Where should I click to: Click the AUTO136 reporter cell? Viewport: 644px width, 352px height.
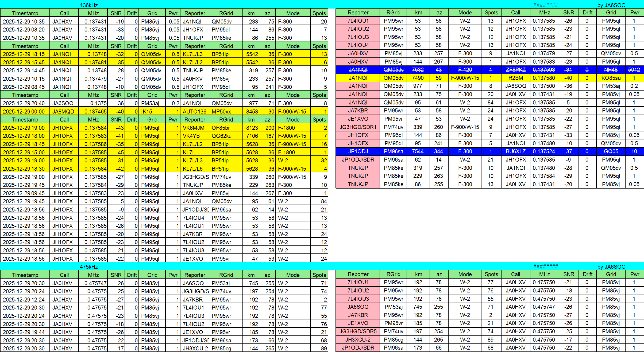(x=194, y=112)
